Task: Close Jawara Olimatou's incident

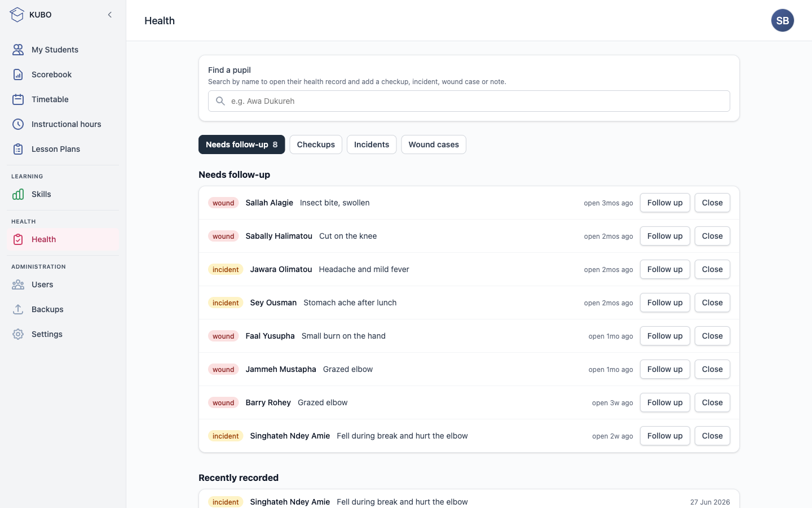Action: click(712, 269)
